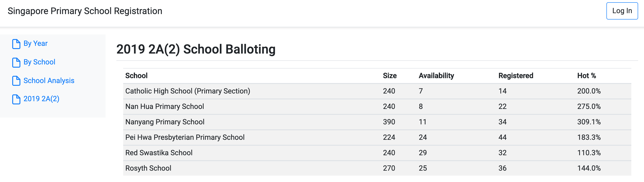The image size is (644, 182).
Task: Click the document icon beside School Analysis
Action: pos(16,81)
